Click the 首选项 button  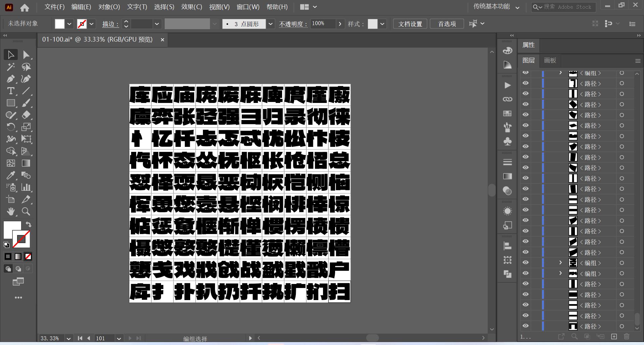tap(447, 24)
